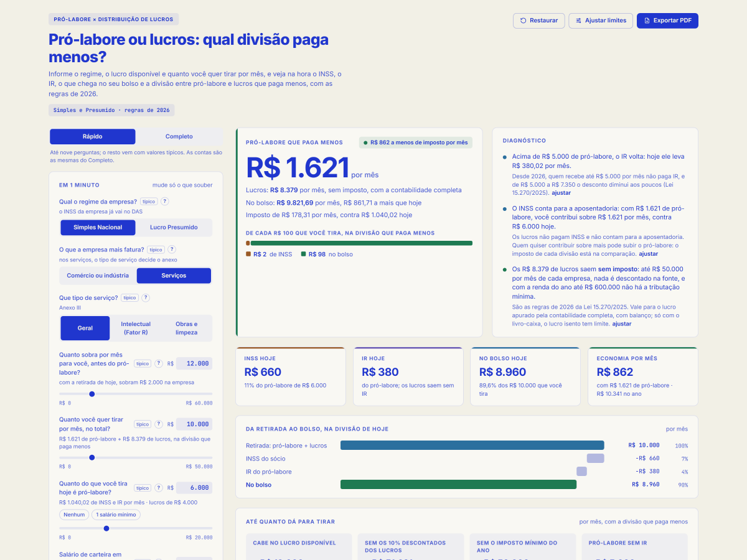This screenshot has width=747, height=560.
Task: Click the 6.000 pró-labore input field
Action: click(194, 488)
